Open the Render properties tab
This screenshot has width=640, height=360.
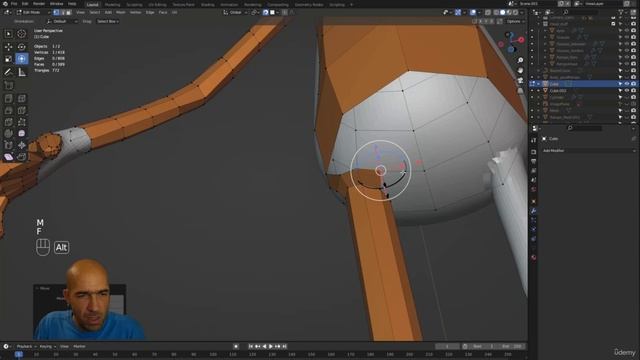pyautogui.click(x=533, y=152)
